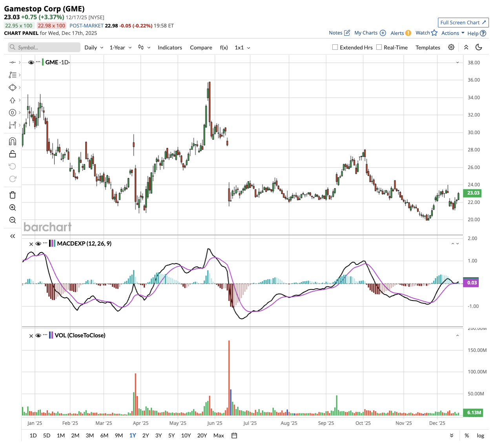Click MACDEXP black line color swatch
The width and height of the screenshot is (496, 448).
point(50,244)
